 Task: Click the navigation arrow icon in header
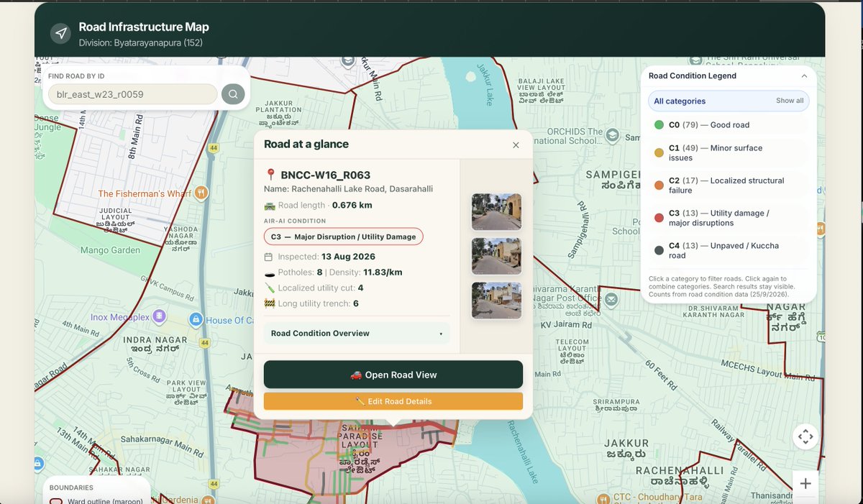pos(61,33)
